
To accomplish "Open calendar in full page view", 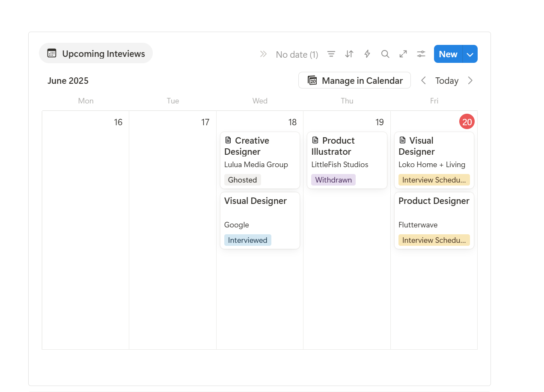I will (403, 54).
